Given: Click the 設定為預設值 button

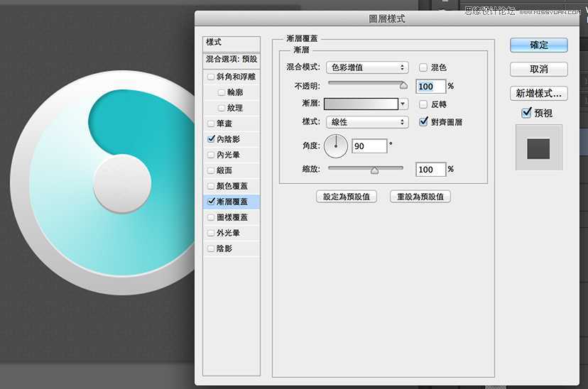Looking at the screenshot, I should tap(346, 197).
